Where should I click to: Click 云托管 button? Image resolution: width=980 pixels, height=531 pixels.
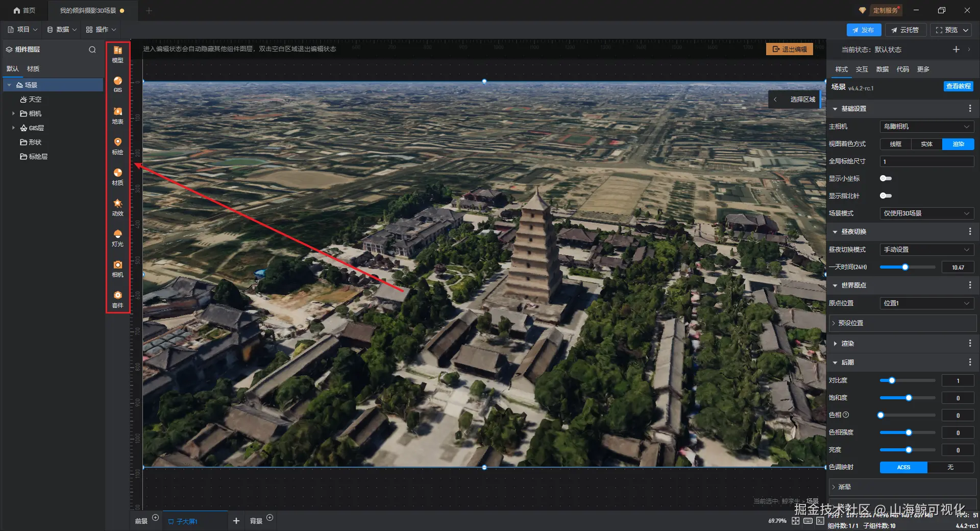pyautogui.click(x=905, y=30)
